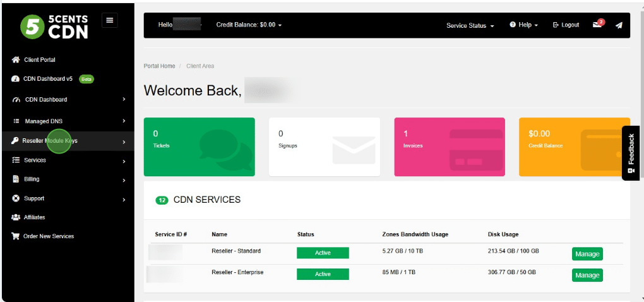Screen dimensions: 644x302
Task: Expand the Services submenu chevron
Action: [124, 162]
